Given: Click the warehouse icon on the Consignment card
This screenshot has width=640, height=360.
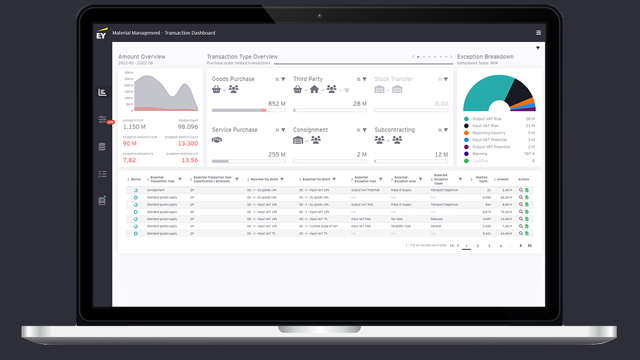Looking at the screenshot, I should pyautogui.click(x=298, y=140).
